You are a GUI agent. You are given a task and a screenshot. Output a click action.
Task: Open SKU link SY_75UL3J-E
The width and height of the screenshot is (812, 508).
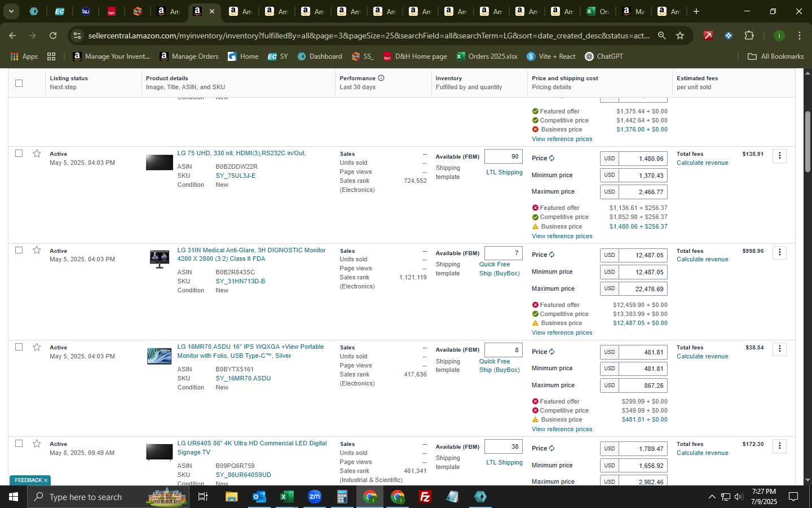point(236,176)
